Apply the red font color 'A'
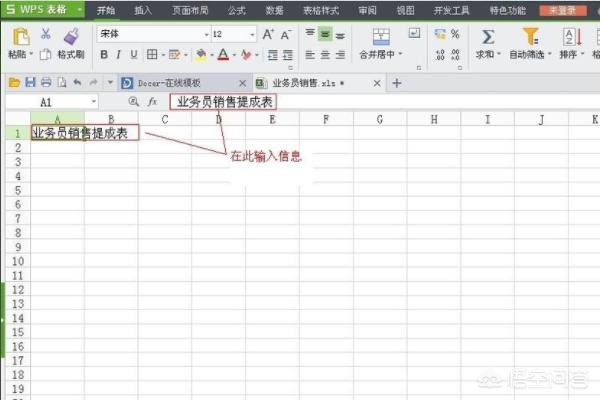600x400 pixels. click(223, 55)
